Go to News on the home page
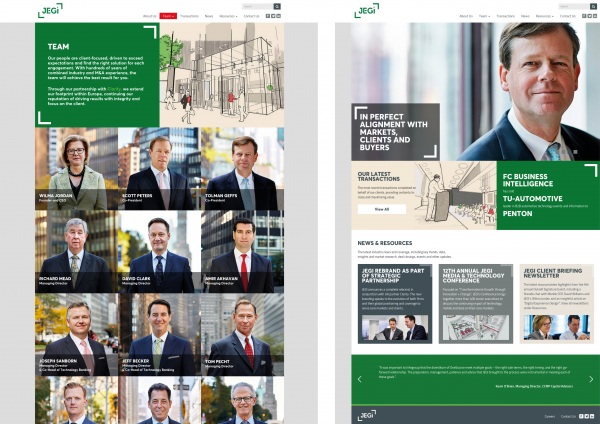This screenshot has width=600, height=424. pyautogui.click(x=525, y=16)
